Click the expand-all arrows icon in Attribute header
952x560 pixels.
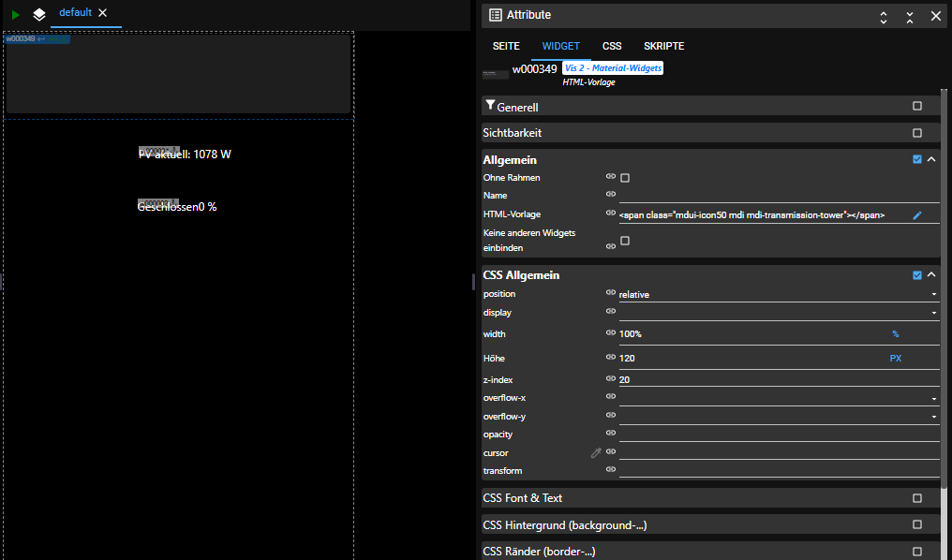(883, 16)
